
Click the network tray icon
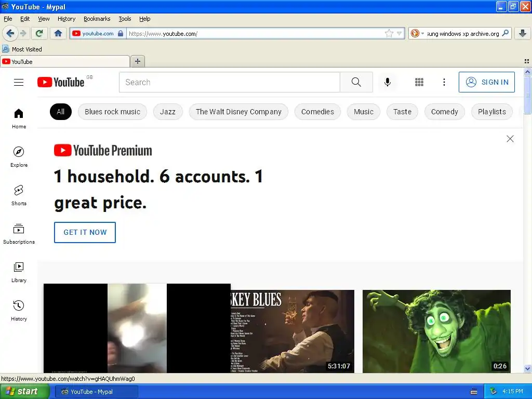pyautogui.click(x=493, y=392)
